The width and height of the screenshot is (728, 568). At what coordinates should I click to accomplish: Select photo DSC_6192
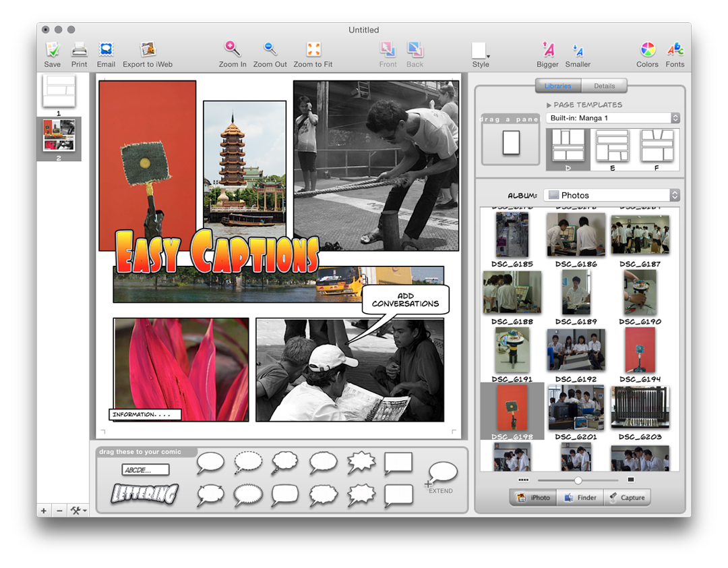pyautogui.click(x=576, y=349)
